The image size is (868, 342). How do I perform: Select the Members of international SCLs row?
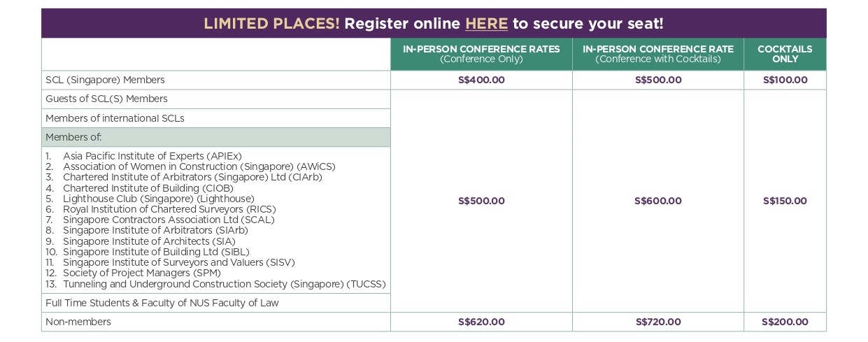(115, 118)
